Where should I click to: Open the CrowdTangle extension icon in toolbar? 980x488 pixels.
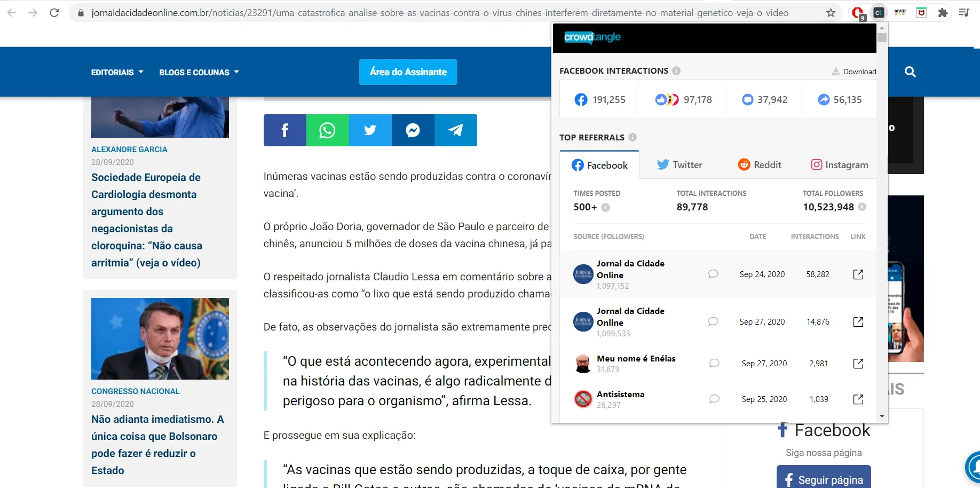[x=879, y=12]
